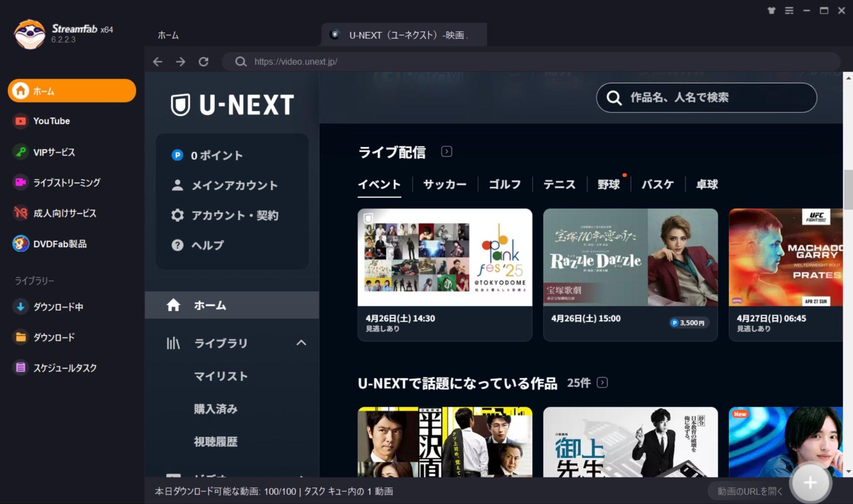Screen dimensions: 853x504
Task: Open 購入済み under ライブラリ
Action: (216, 409)
